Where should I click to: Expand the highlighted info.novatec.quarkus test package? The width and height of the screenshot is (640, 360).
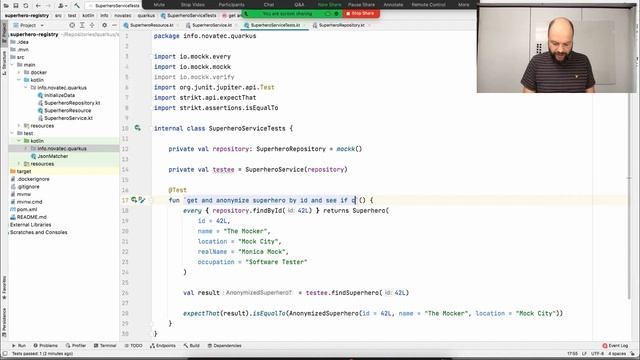(26, 149)
